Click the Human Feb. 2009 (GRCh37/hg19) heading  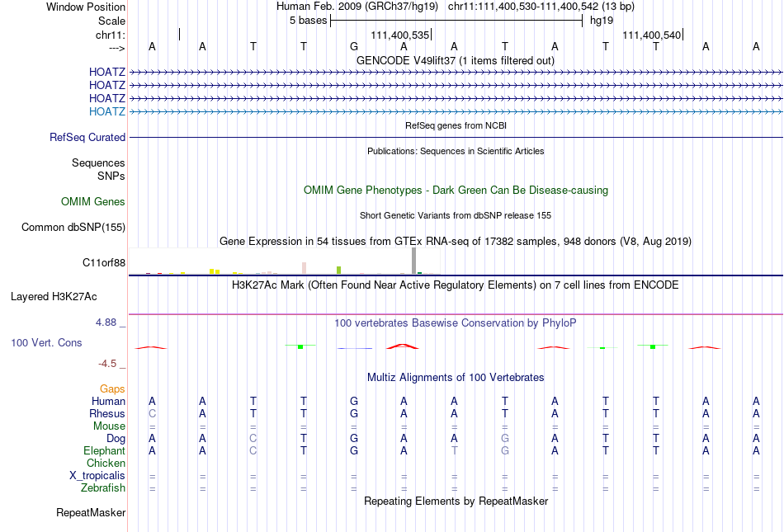(357, 7)
